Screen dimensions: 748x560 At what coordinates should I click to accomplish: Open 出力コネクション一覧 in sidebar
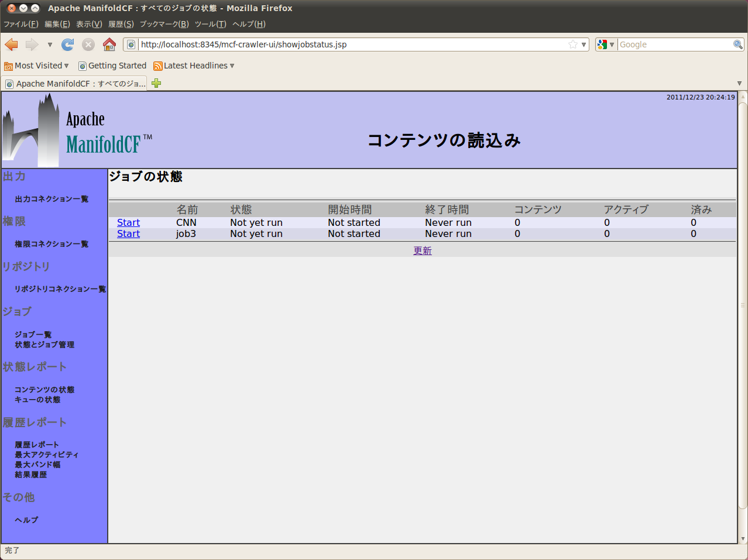(x=52, y=199)
